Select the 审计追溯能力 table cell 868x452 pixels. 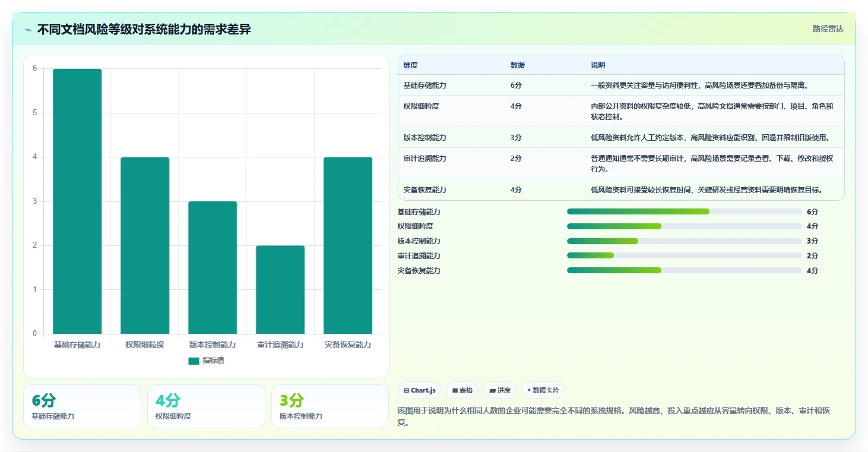(425, 159)
